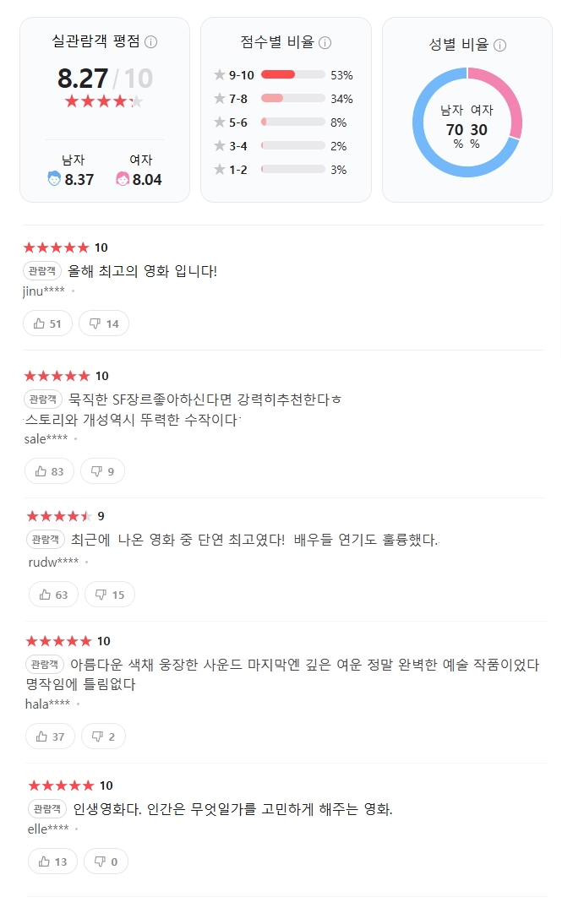
Task: Thumbs up the elle**** review
Action: [52, 861]
